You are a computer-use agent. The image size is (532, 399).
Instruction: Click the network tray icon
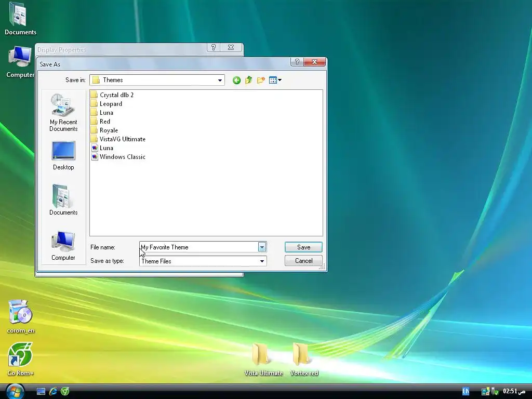pyautogui.click(x=486, y=392)
